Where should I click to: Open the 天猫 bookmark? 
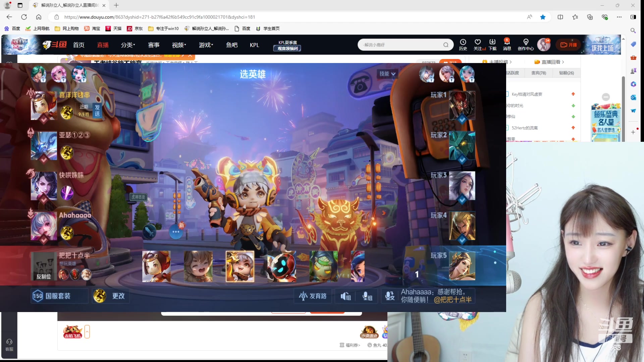coord(113,28)
